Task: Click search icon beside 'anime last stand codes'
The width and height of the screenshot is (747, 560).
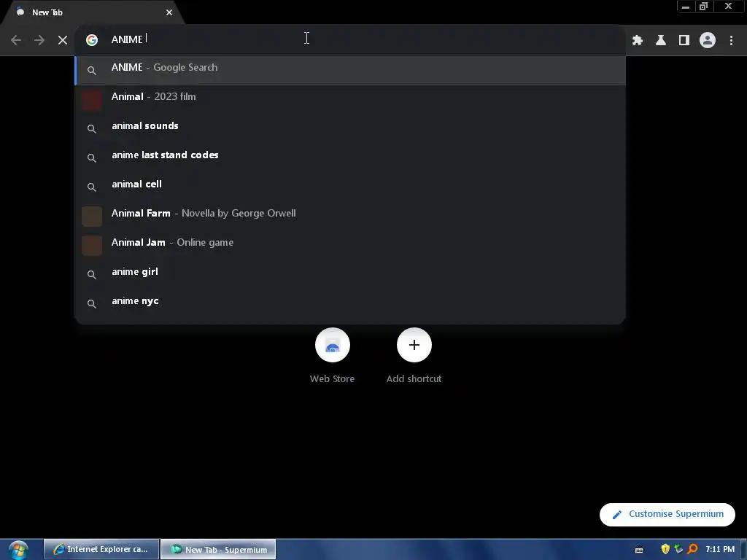Action: click(x=92, y=158)
